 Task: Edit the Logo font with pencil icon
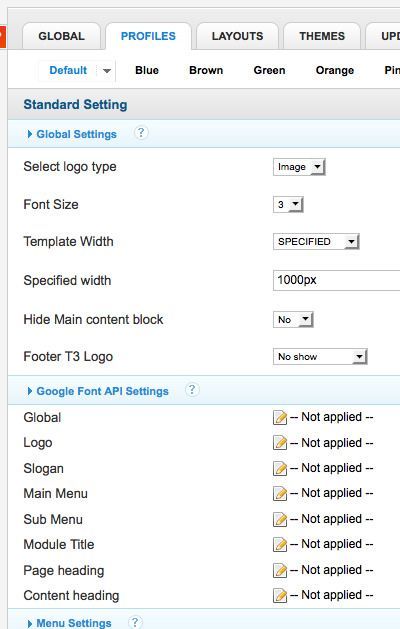280,443
